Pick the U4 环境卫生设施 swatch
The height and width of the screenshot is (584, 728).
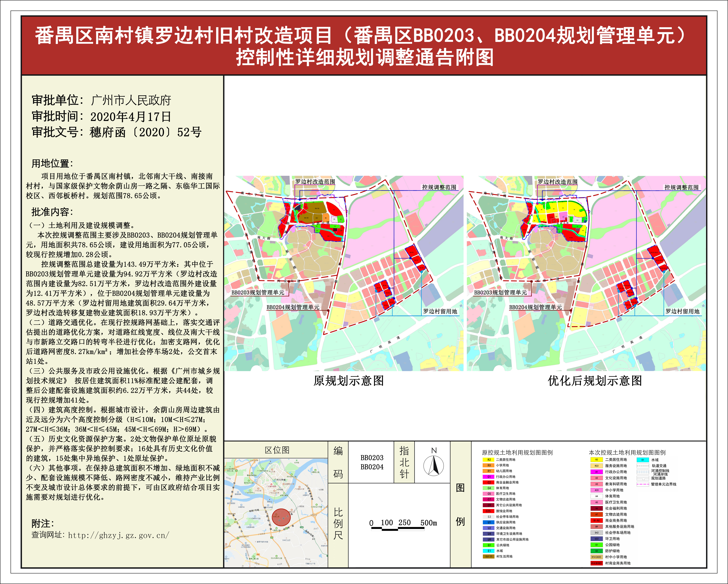(x=489, y=534)
